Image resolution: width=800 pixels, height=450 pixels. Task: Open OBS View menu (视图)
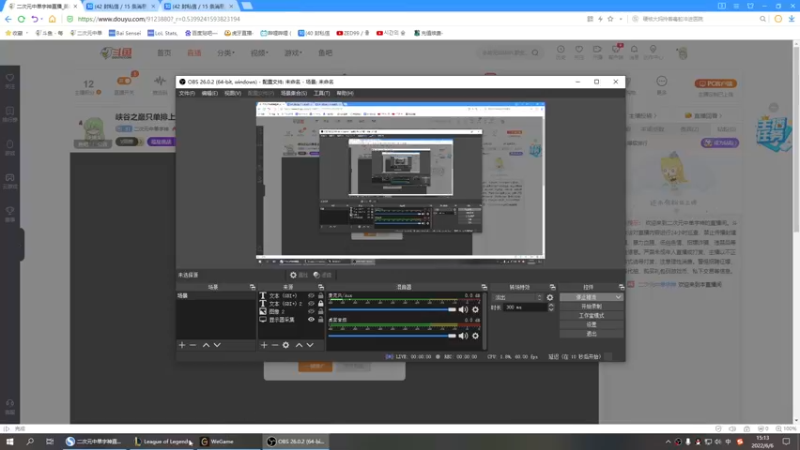(232, 93)
